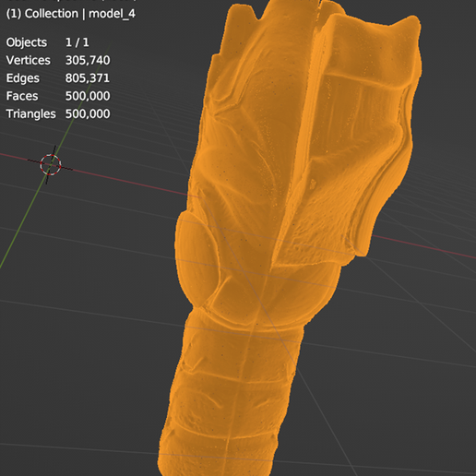This screenshot has width=476, height=476.
Task: Click the "Triangles" statistics label
Action: point(31,113)
